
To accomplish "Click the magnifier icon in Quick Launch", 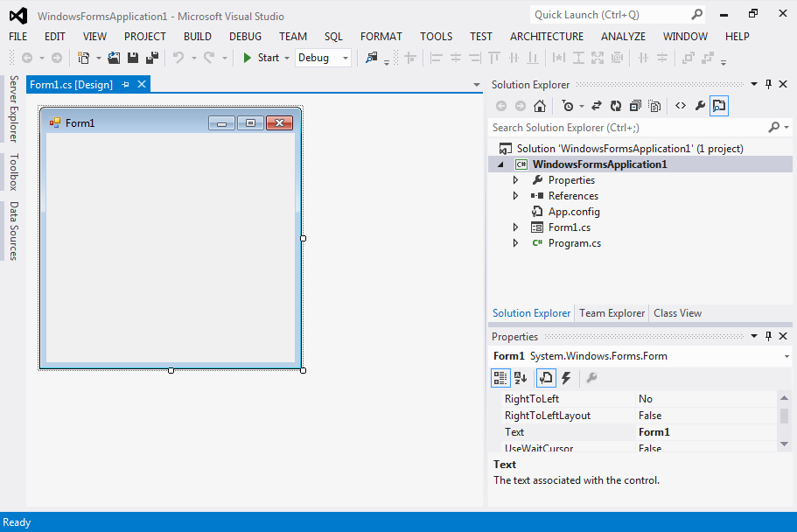I will tap(697, 15).
